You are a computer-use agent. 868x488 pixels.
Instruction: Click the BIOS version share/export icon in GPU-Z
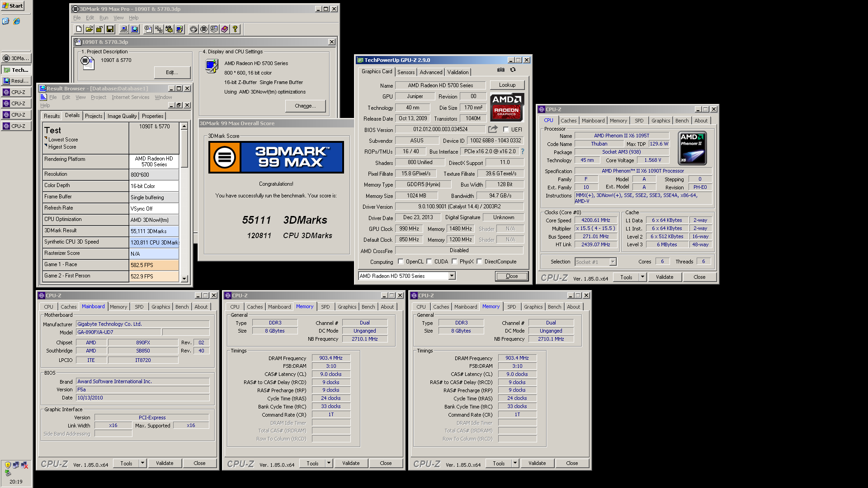[493, 129]
